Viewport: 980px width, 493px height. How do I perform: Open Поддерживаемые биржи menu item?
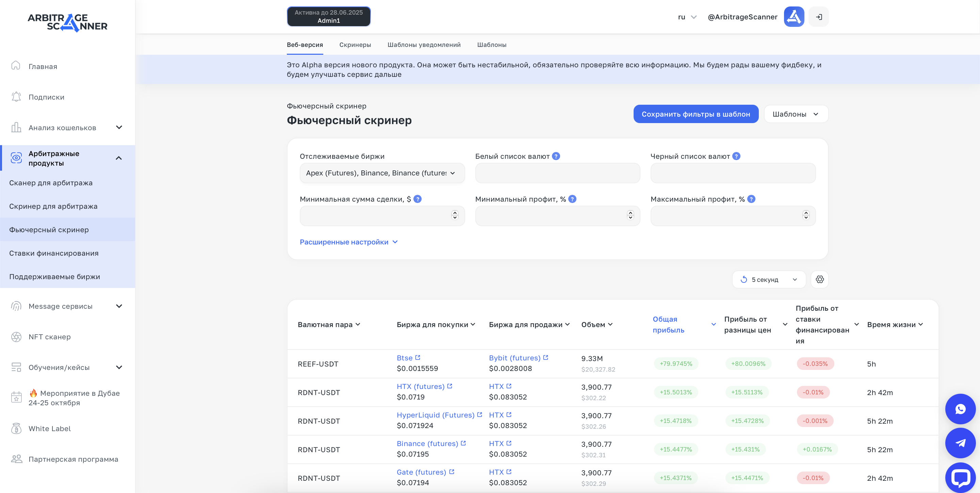pyautogui.click(x=68, y=277)
